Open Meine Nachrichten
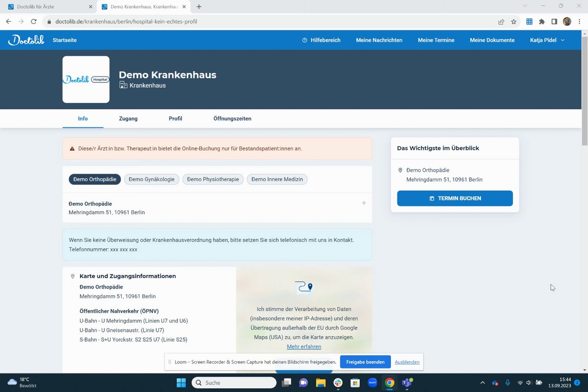Screen dimensions: 588x392 [x=379, y=40]
